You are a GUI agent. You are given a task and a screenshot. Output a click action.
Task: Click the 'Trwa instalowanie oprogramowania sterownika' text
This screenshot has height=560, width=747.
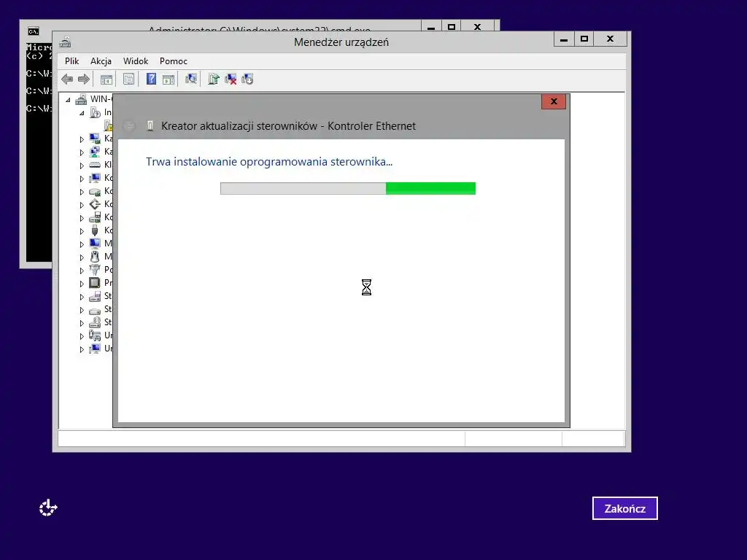pos(269,162)
